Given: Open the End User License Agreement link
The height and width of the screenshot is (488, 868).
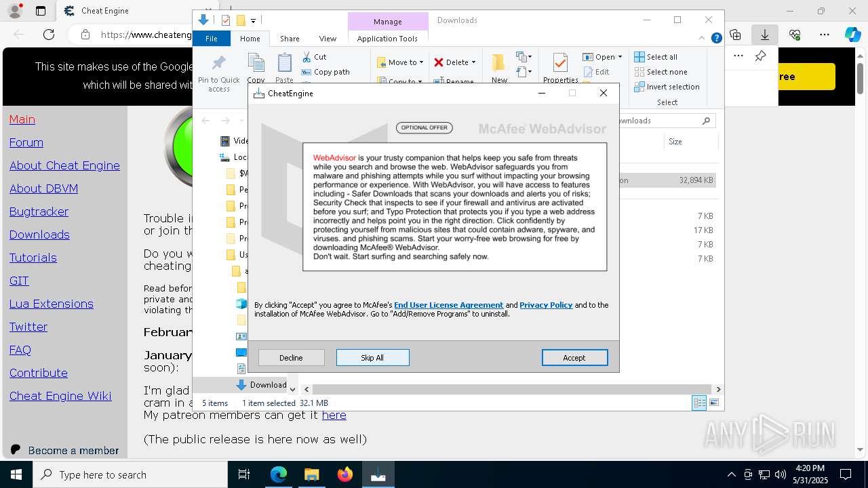Looking at the screenshot, I should [448, 305].
